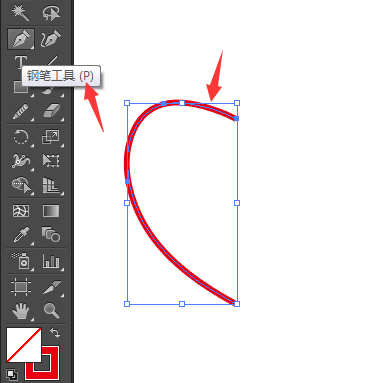This screenshot has height=383, width=389.
Task: Select the Pencil tool
Action: click(x=21, y=111)
